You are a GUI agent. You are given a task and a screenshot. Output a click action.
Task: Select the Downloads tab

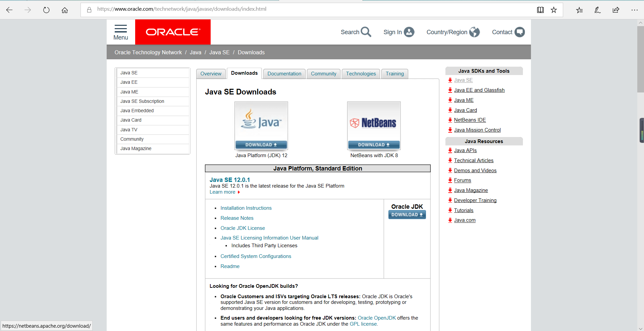tap(244, 73)
